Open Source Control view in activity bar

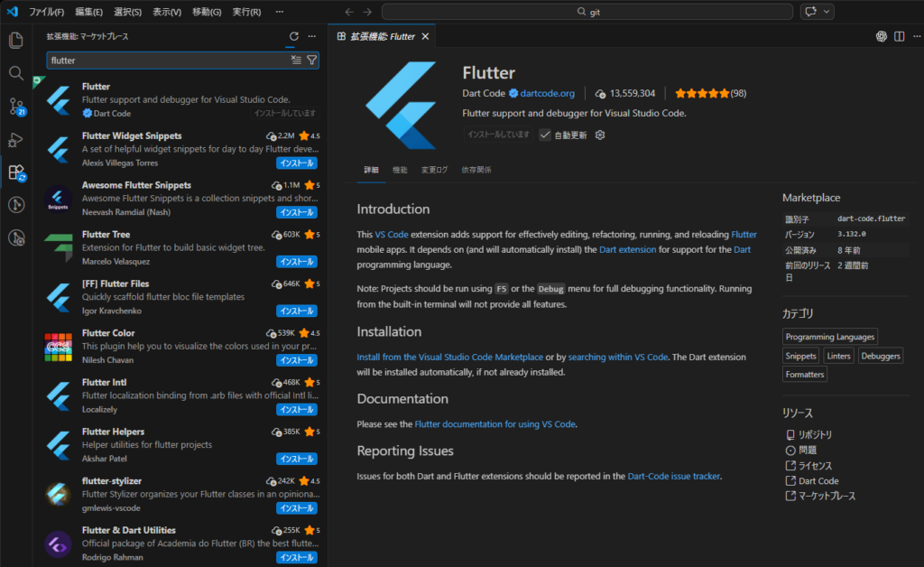point(15,107)
